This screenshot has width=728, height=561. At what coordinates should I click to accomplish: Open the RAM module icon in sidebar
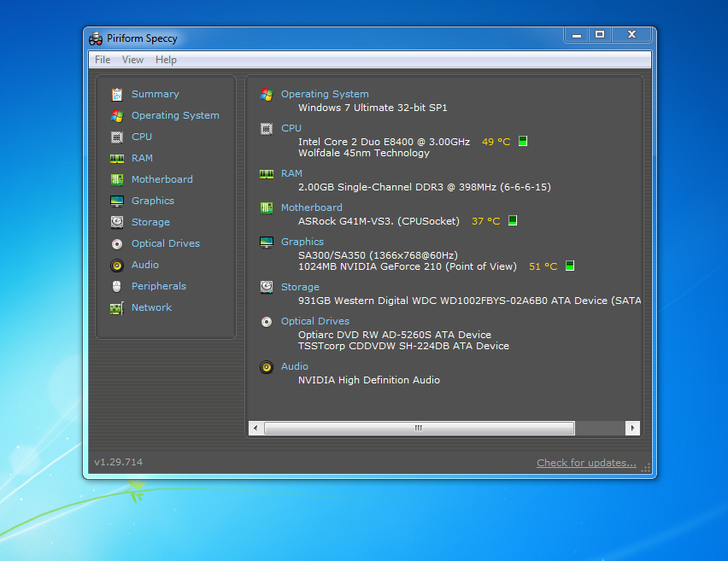tap(117, 158)
